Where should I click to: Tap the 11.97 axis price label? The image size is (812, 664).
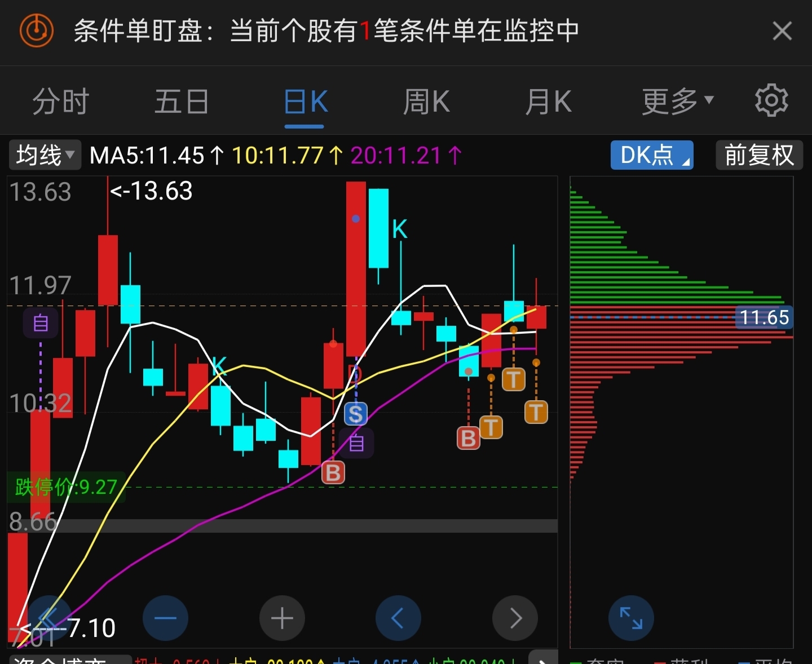point(41,286)
